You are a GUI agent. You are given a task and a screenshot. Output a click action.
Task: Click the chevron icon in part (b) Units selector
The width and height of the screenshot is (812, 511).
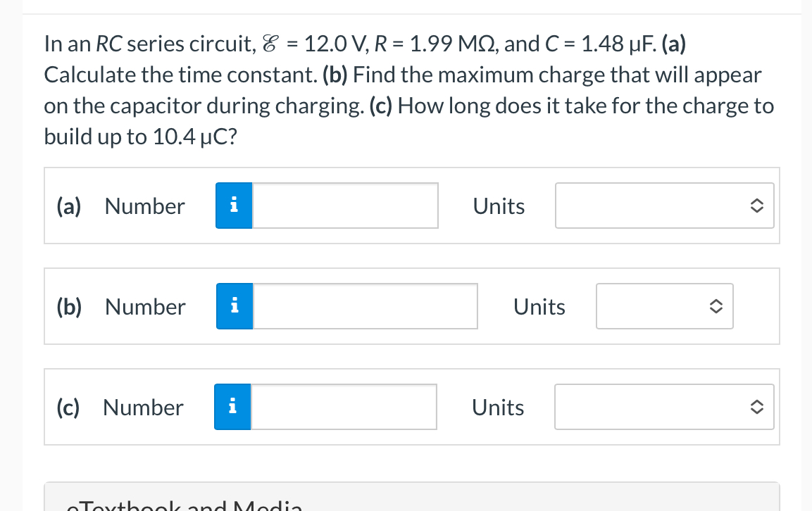point(718,305)
